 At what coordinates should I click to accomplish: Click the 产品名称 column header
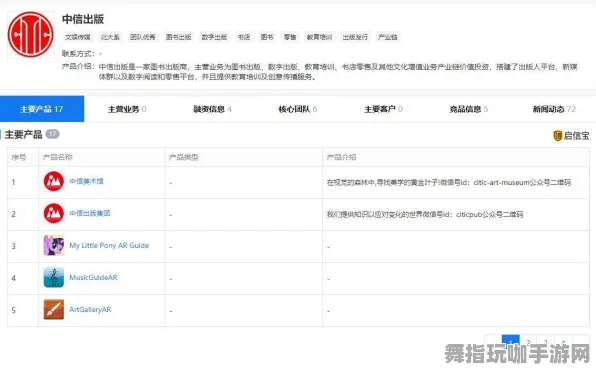pyautogui.click(x=57, y=157)
